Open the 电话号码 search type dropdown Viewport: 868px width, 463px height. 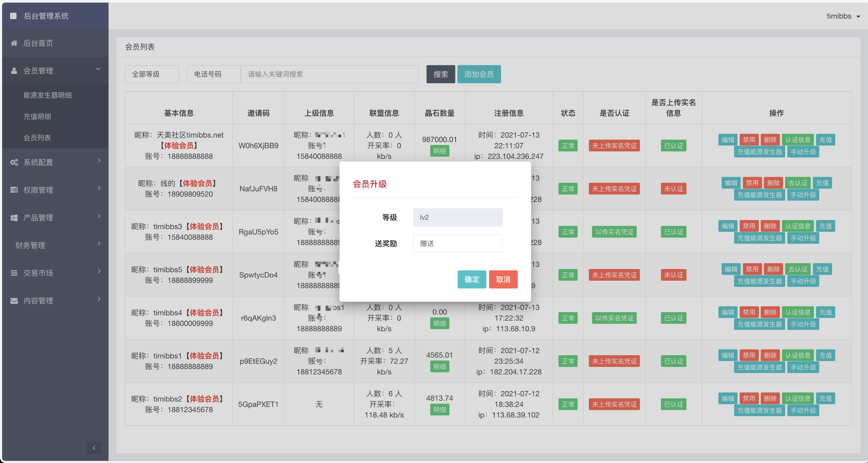(214, 74)
